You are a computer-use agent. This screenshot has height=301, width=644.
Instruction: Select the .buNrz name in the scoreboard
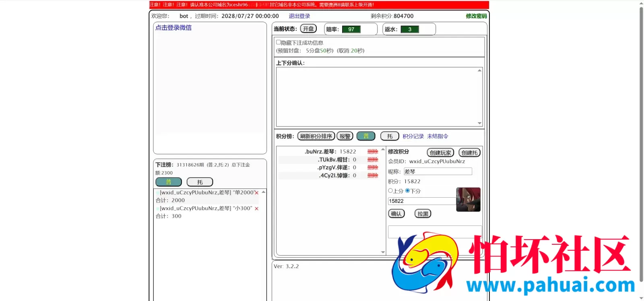click(320, 152)
